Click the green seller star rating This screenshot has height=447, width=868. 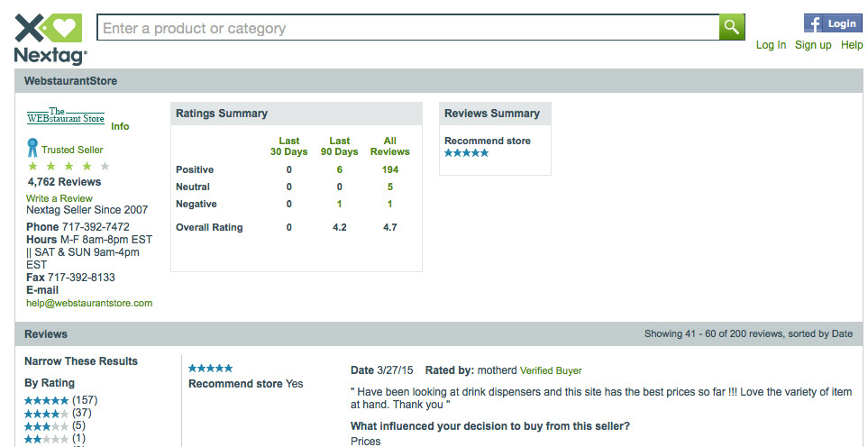[69, 166]
